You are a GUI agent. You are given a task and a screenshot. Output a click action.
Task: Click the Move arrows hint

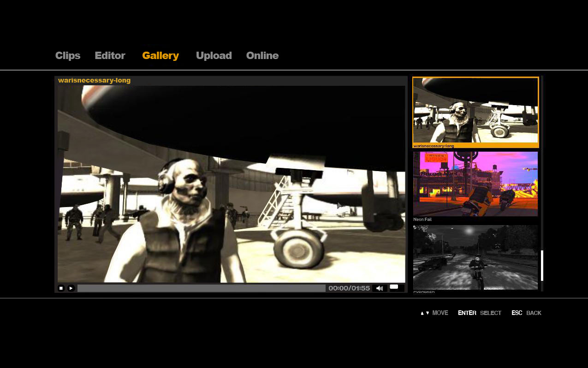coord(434,313)
